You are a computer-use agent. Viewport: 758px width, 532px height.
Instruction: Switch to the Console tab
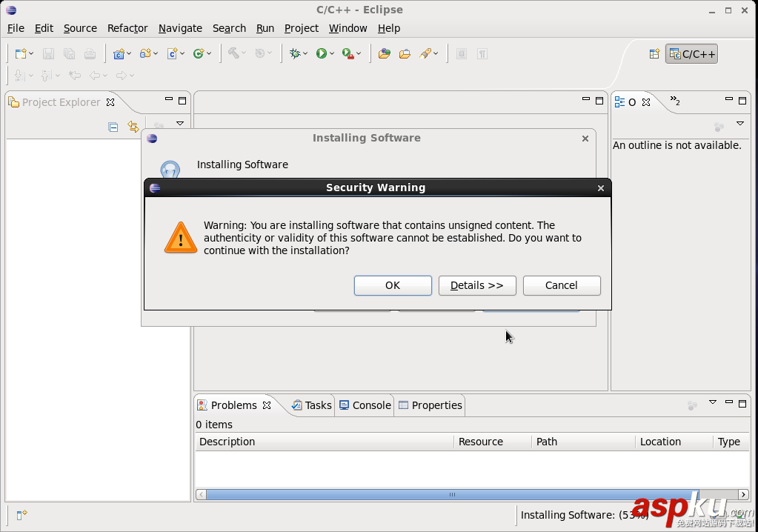point(365,405)
